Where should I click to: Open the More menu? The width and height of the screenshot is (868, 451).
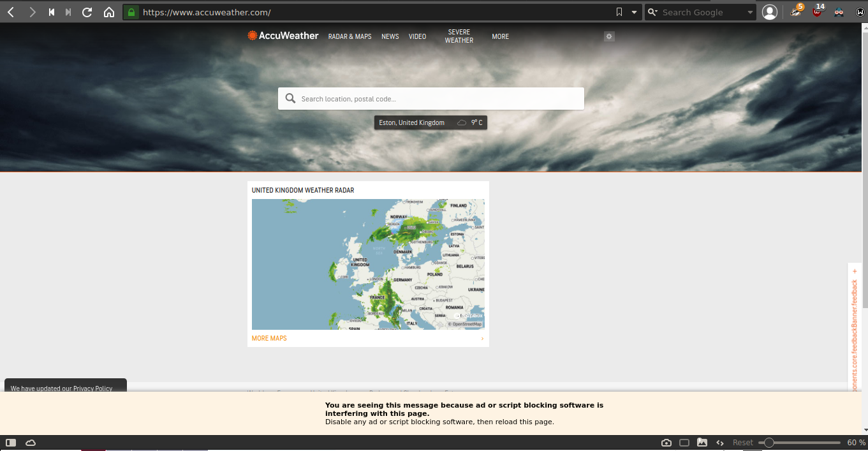pyautogui.click(x=500, y=37)
